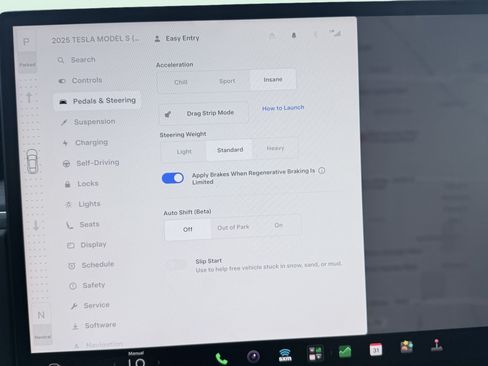Set Steering Weight to Standard

coord(230,150)
